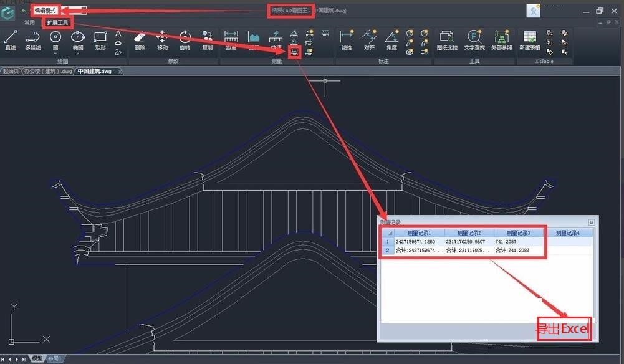
Task: Close the 测量记录 panel
Action: (591, 222)
